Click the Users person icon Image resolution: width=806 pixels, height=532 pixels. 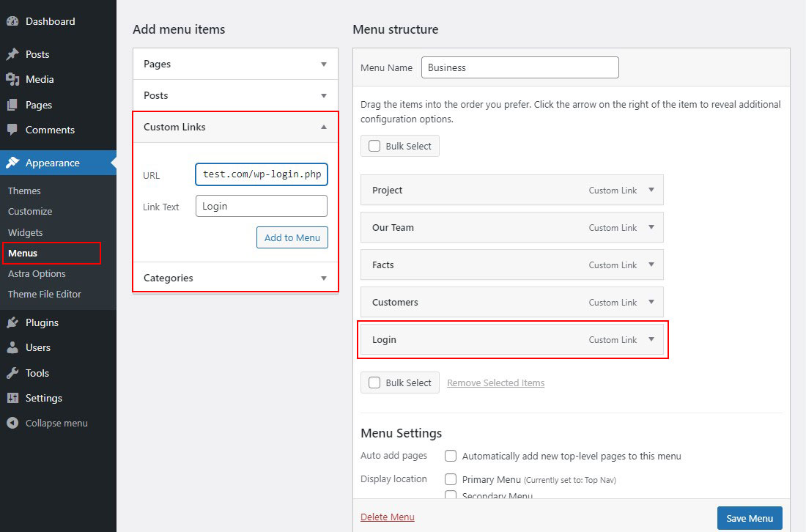pyautogui.click(x=12, y=347)
